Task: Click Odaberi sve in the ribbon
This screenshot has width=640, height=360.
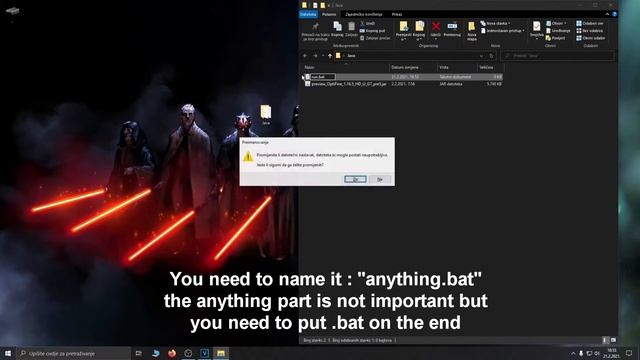Action: 590,23
